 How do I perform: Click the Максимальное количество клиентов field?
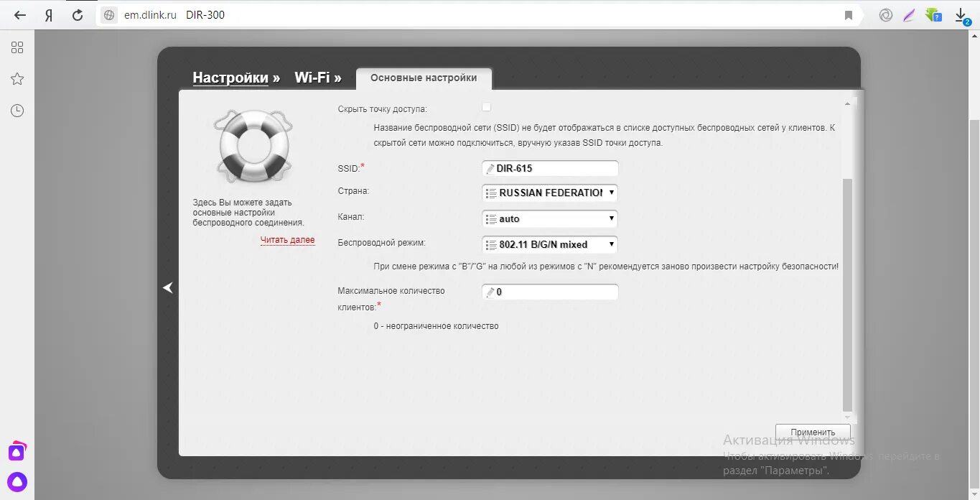click(x=550, y=292)
